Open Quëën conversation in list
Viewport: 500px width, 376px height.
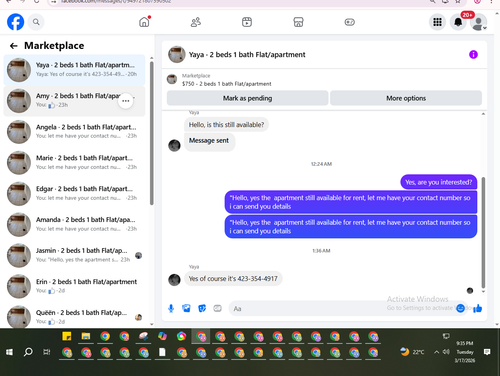[x=74, y=317]
